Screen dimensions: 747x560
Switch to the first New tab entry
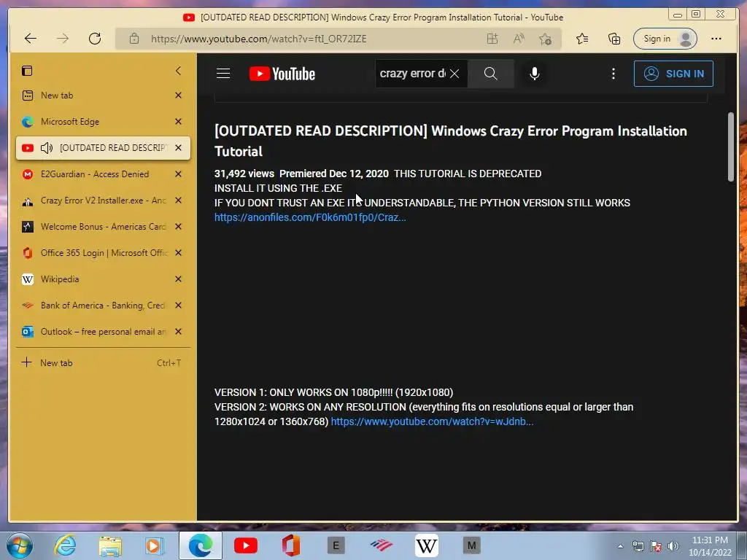[103, 96]
